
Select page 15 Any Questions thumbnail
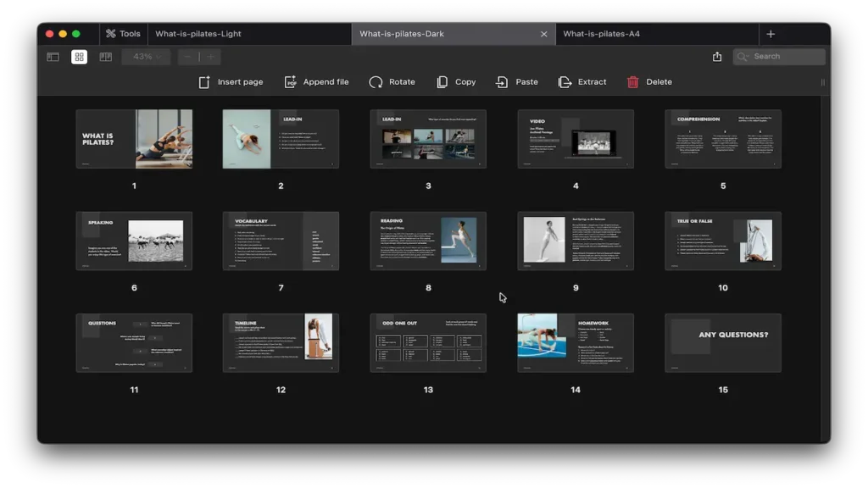[x=723, y=343]
